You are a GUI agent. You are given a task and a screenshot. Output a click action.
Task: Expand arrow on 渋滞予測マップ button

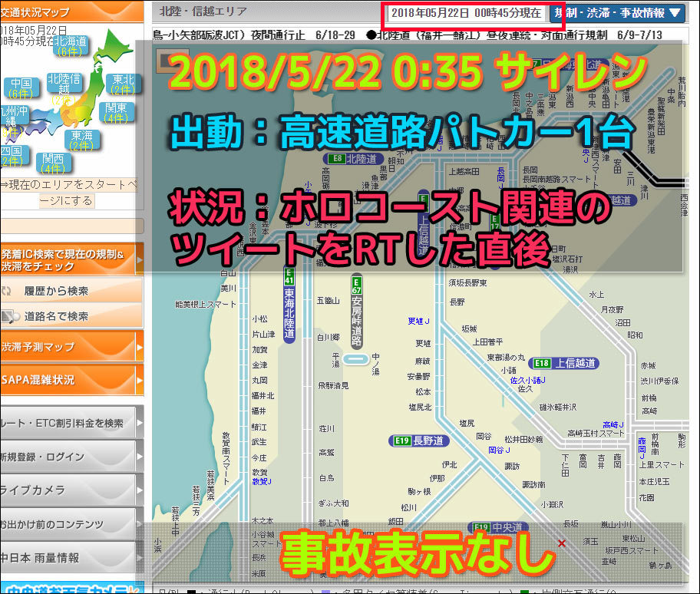click(140, 347)
